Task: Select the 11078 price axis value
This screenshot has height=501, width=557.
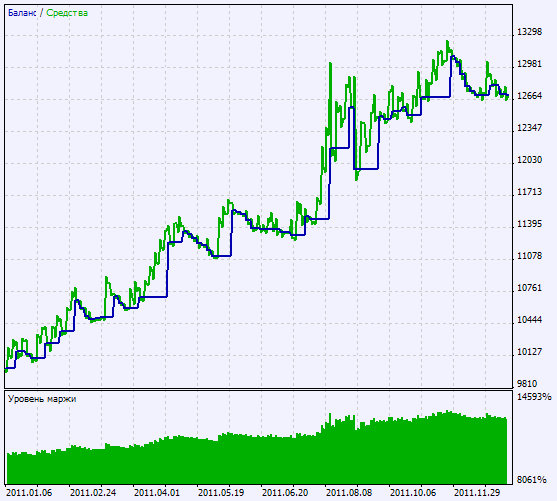Action: point(529,256)
